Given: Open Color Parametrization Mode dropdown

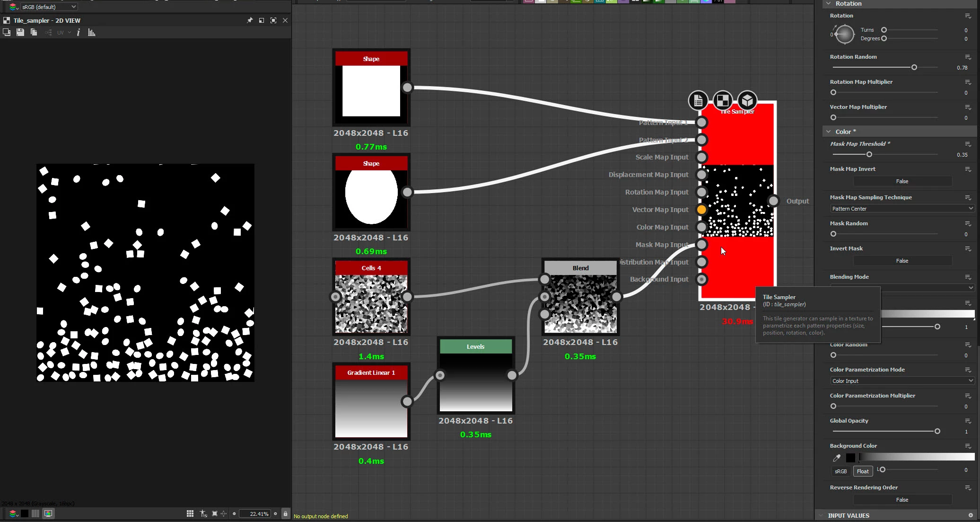Looking at the screenshot, I should 902,381.
